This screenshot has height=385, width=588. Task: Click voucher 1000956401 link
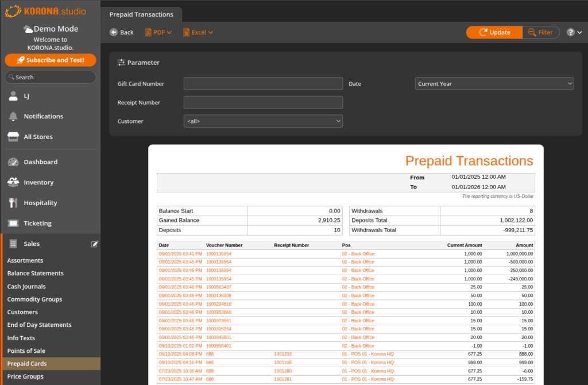(x=219, y=346)
